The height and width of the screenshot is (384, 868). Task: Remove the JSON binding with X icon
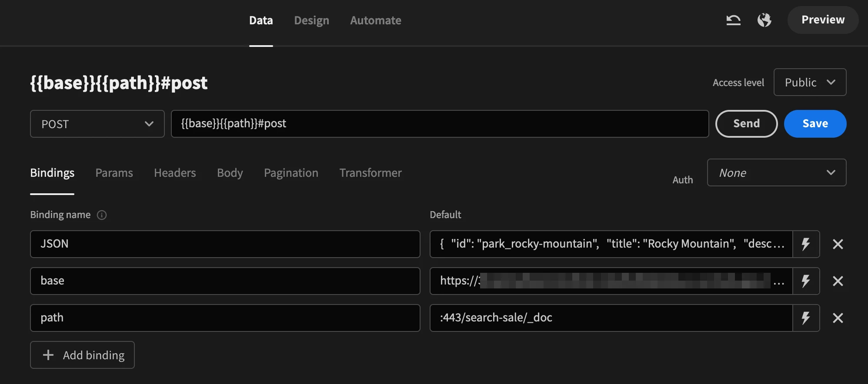pyautogui.click(x=838, y=244)
